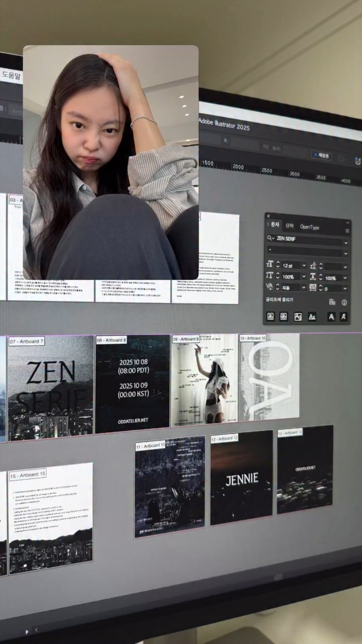Click the font search magnifier icon

pos(270,238)
